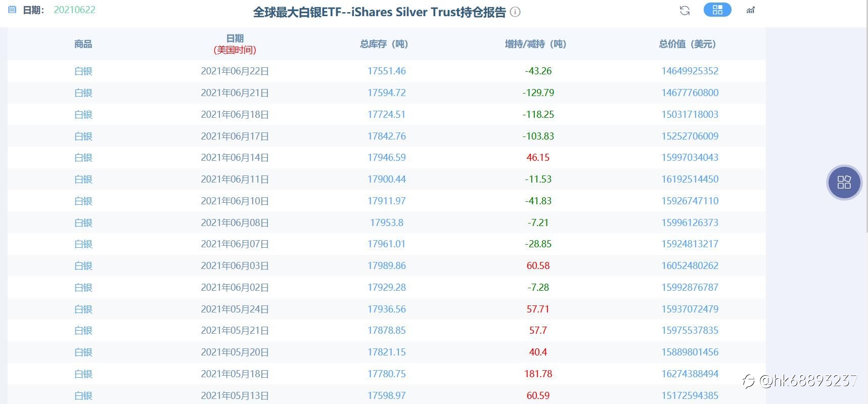Select the change value 60.58

pyautogui.click(x=538, y=265)
